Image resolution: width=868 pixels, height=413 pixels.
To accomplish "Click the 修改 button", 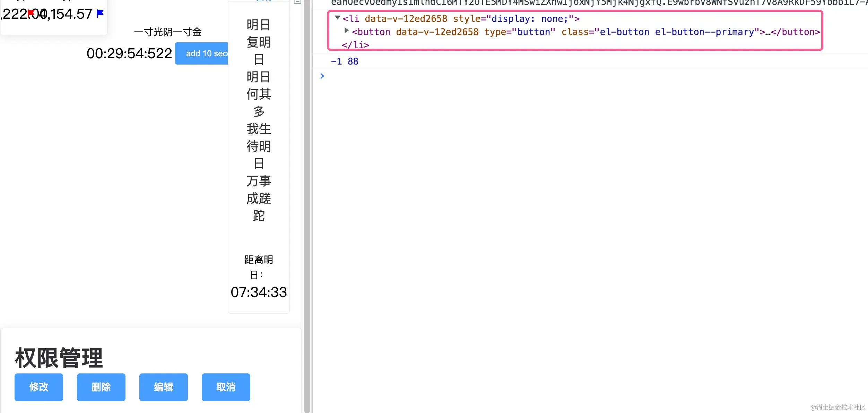I will pyautogui.click(x=39, y=387).
